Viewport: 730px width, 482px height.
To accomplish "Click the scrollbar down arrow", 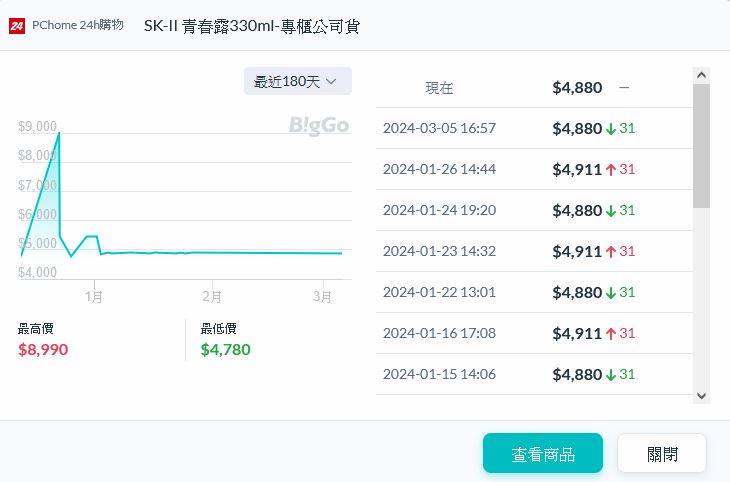I will coord(701,395).
